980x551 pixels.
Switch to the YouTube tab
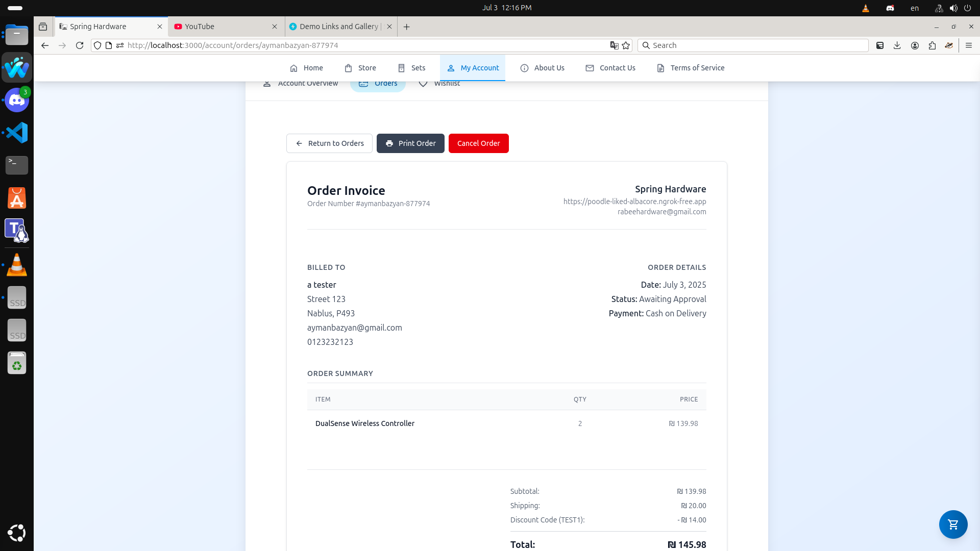(226, 27)
